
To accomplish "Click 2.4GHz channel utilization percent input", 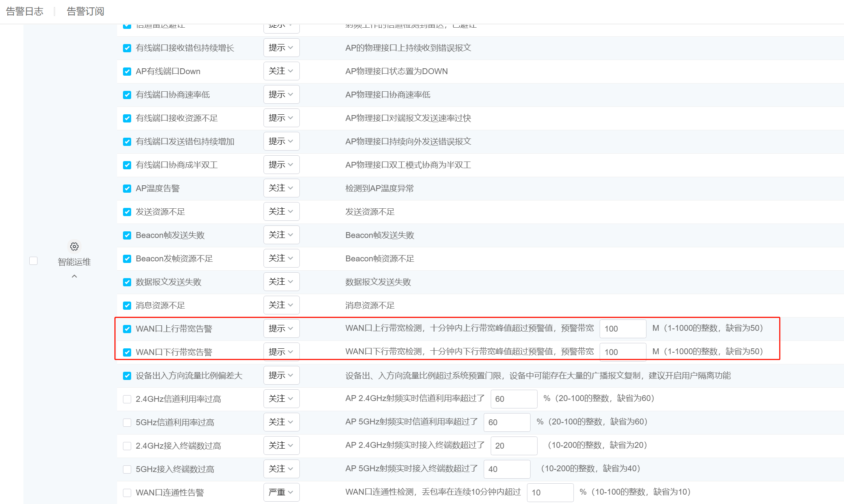I will pos(513,399).
